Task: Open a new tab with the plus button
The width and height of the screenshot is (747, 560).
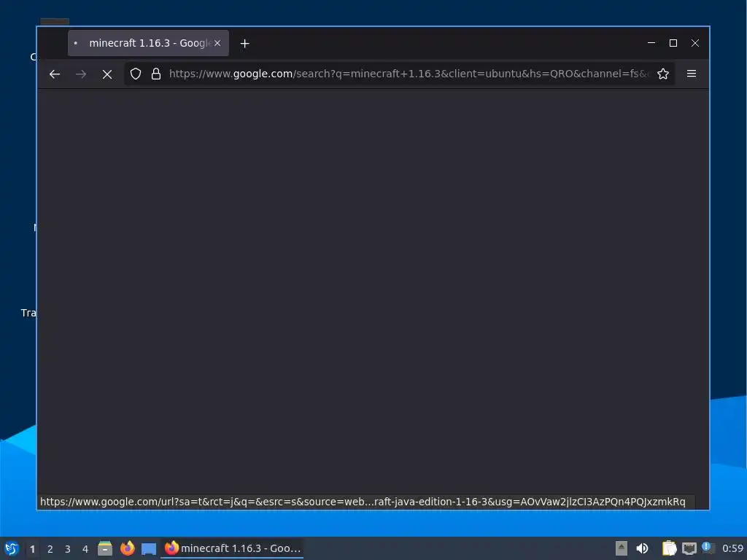Action: tap(244, 43)
